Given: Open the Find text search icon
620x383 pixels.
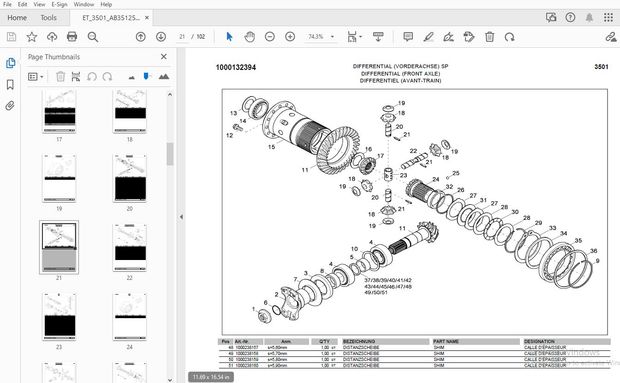Looking at the screenshot, I should (x=93, y=37).
